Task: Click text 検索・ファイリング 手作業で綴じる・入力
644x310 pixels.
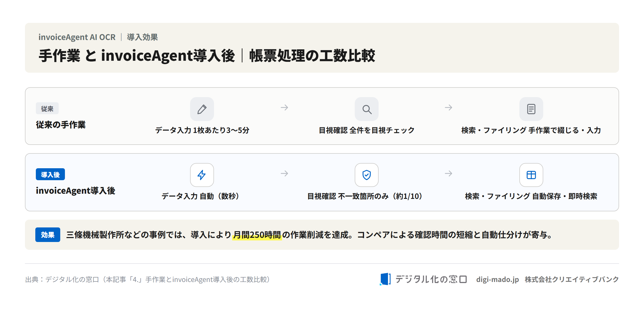Action: click(531, 130)
